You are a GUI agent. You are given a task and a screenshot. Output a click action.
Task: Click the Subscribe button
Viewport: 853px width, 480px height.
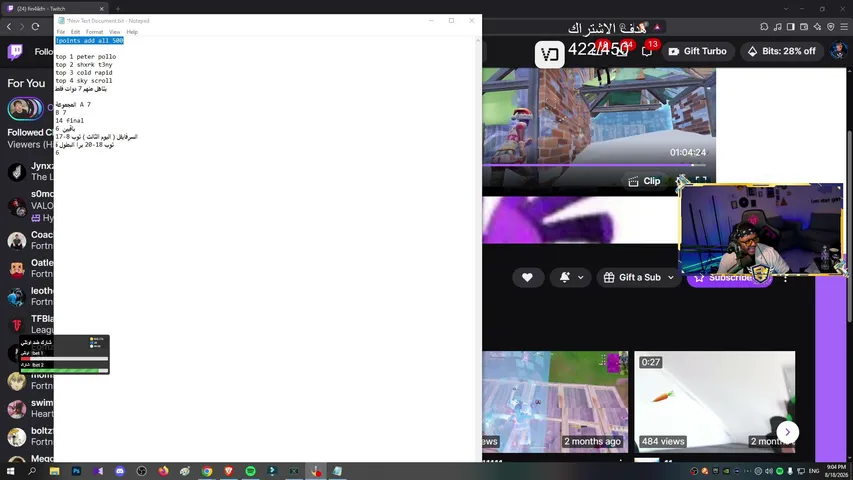(729, 278)
